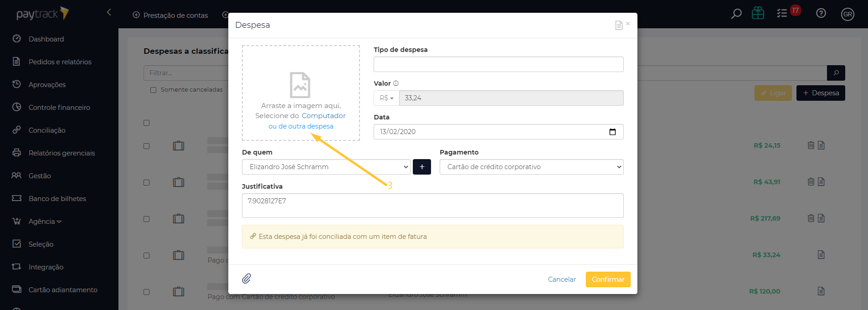Click the document icon in dialog header
Viewport: 868px width, 310px height.
click(618, 26)
